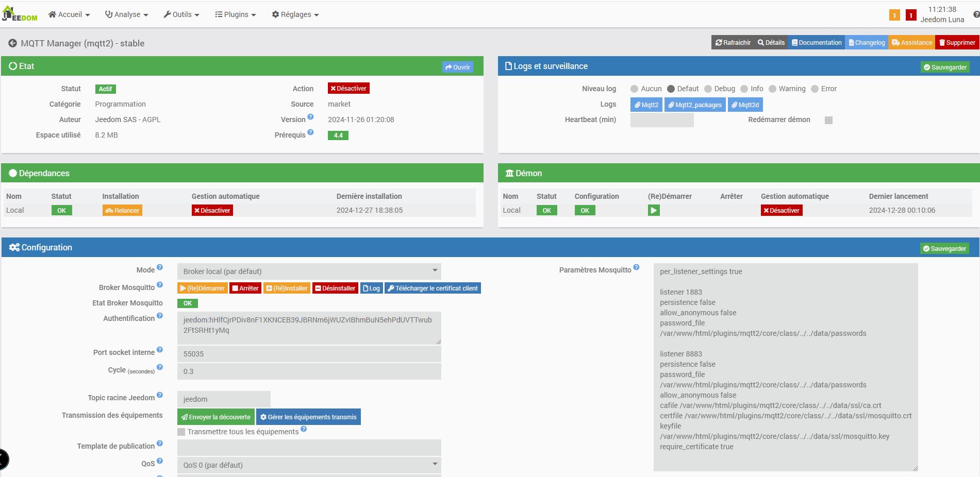
Task: Click Désinstaller for Broker Mosquitto
Action: point(335,288)
